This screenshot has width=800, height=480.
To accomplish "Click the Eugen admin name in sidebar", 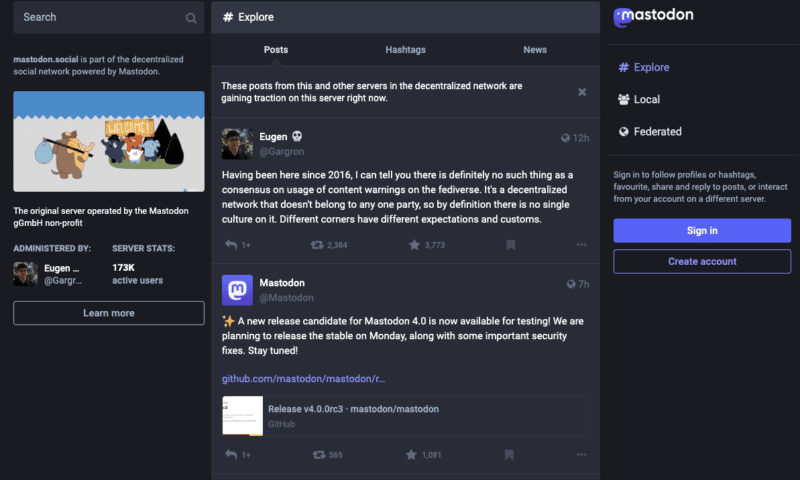I will [x=61, y=268].
